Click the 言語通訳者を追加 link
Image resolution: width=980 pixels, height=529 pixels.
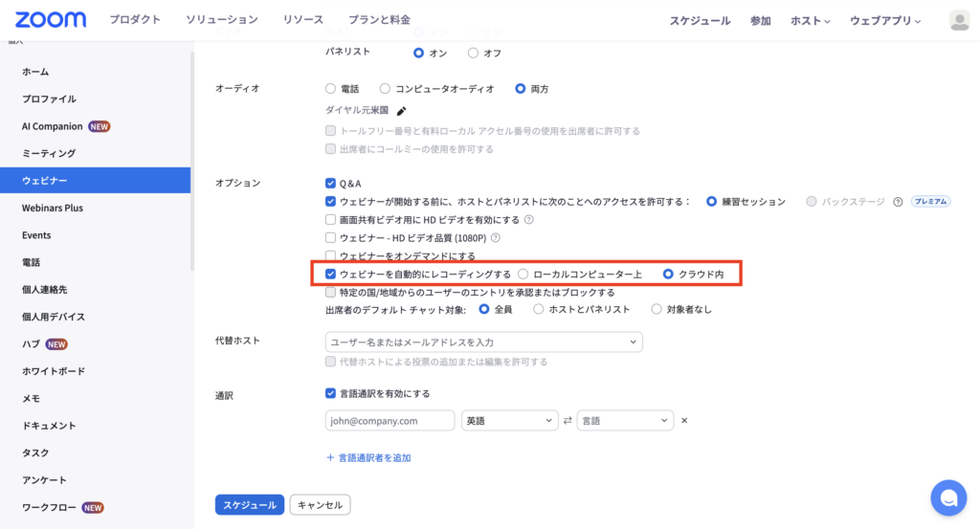(x=368, y=458)
